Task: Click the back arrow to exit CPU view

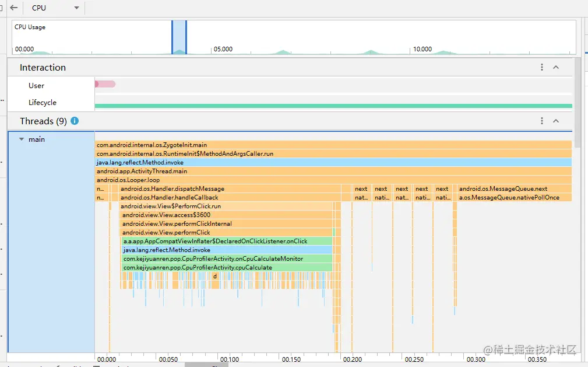Action: click(13, 8)
